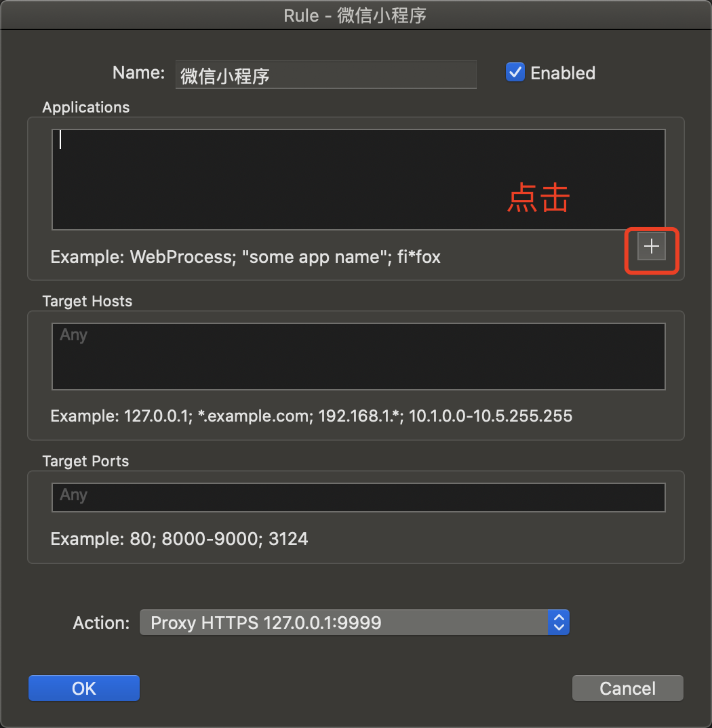Focus the Name field containing 微信小程序
This screenshot has width=712, height=728.
[x=326, y=75]
